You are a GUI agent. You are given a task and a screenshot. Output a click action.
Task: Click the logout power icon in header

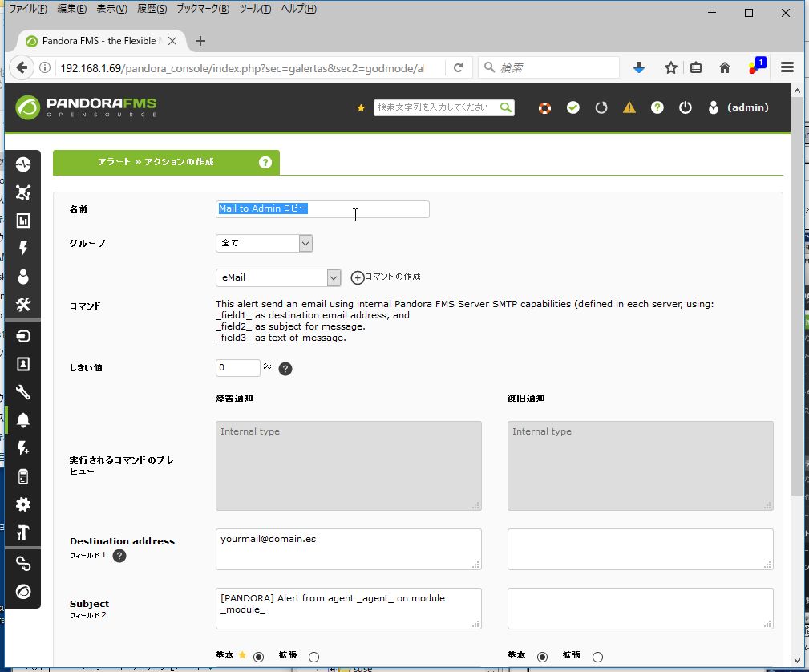686,107
